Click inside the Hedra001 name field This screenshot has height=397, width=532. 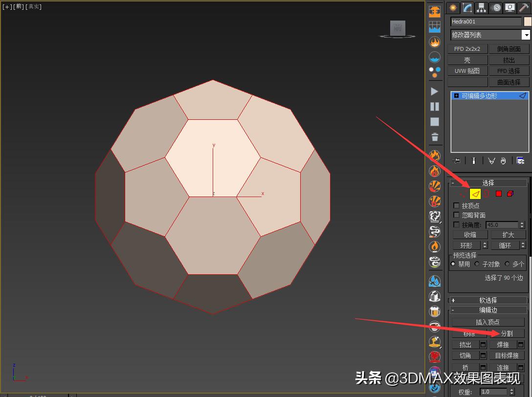point(484,22)
